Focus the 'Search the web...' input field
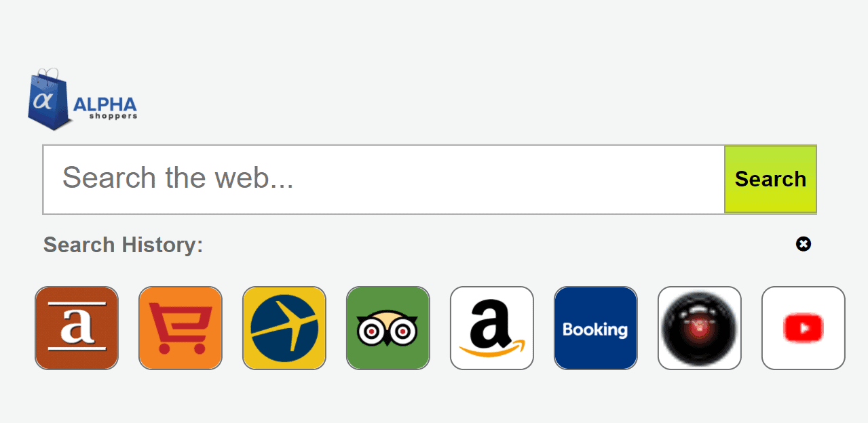 pos(384,179)
